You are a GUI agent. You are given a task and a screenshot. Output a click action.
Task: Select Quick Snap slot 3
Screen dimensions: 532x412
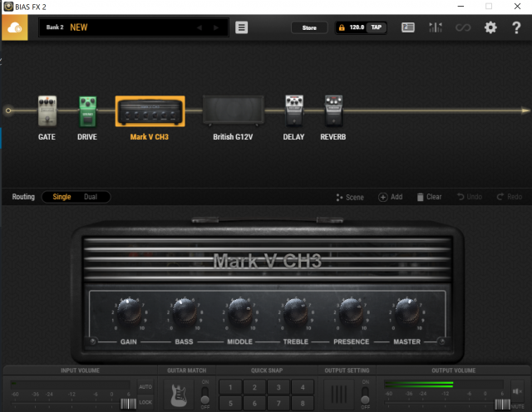pos(278,387)
